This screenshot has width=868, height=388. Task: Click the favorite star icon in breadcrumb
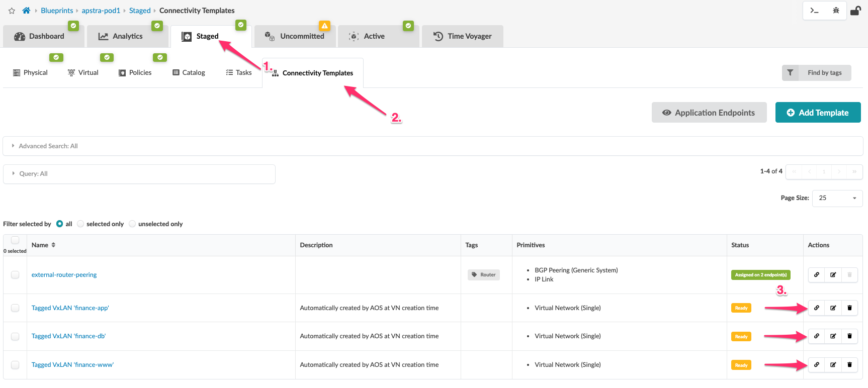pyautogui.click(x=12, y=11)
